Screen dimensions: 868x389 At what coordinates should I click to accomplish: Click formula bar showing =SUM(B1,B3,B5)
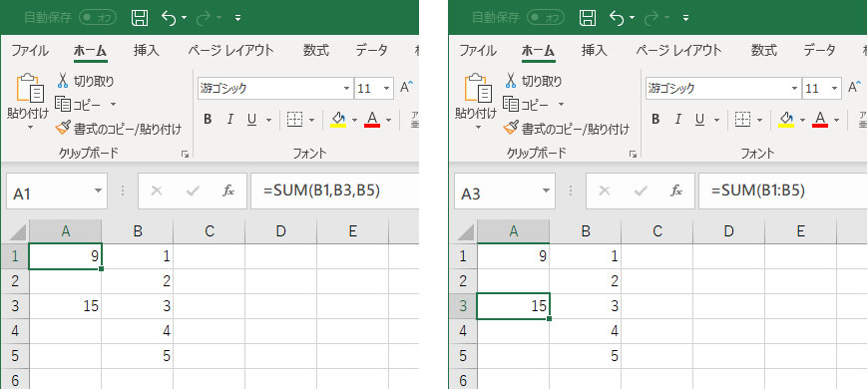coord(335,191)
